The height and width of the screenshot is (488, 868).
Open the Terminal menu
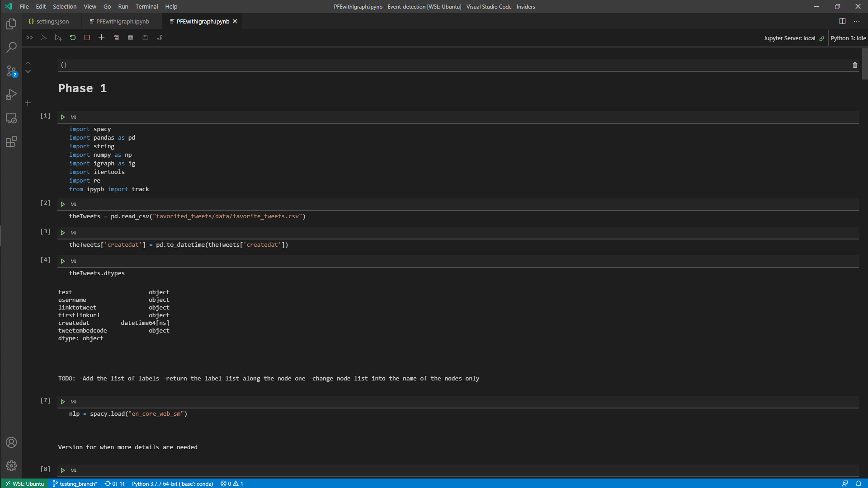146,6
